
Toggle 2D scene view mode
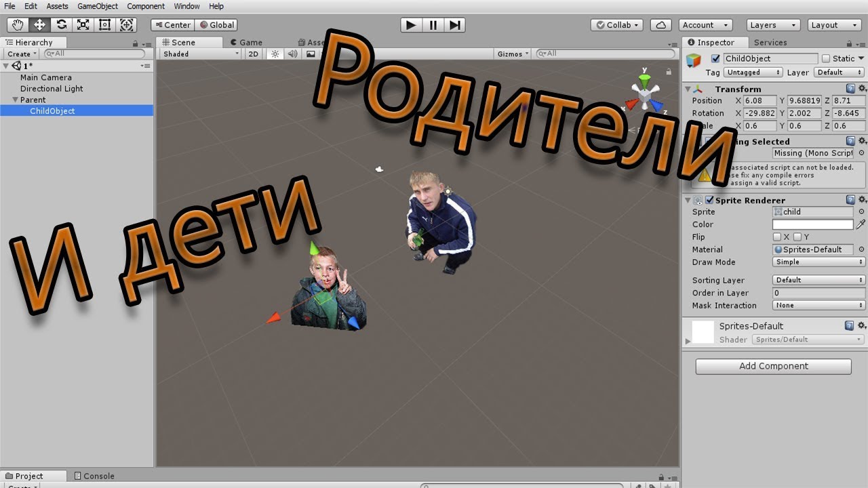pos(254,54)
